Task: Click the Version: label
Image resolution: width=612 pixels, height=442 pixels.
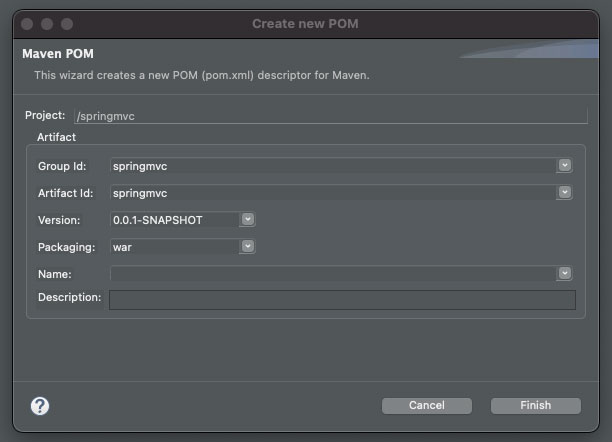Action: tap(59, 220)
